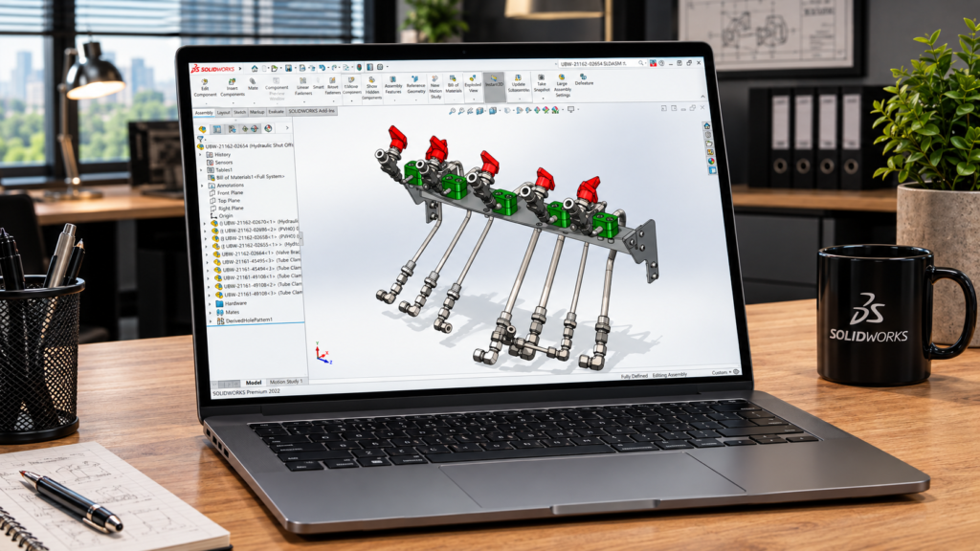Click the Zoom to Fit magnifier icon
Screen dimensions: 980x551
tap(452, 111)
